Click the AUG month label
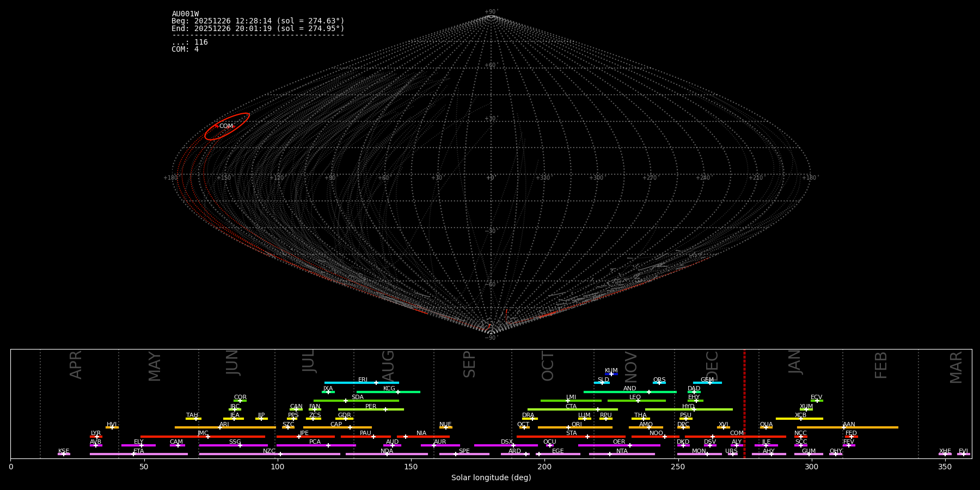Screen dimensions: 980x490 point(388,366)
